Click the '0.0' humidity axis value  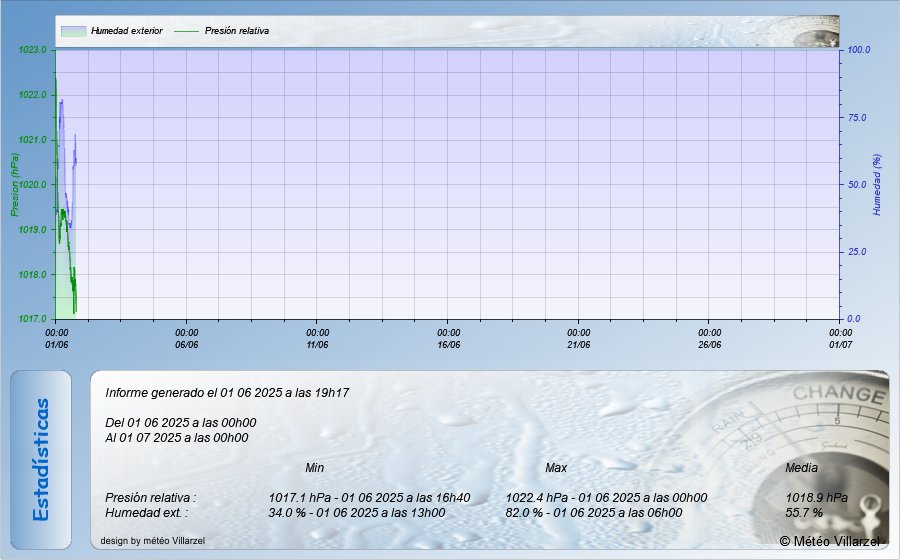[854, 319]
